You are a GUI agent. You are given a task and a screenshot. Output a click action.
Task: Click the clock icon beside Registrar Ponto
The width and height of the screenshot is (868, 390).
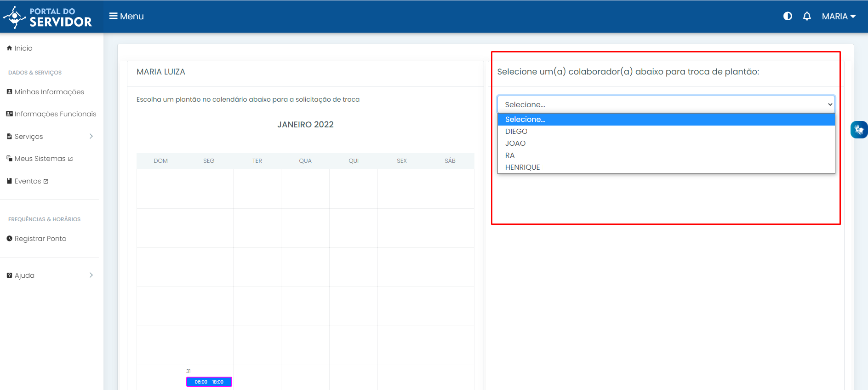pos(9,238)
